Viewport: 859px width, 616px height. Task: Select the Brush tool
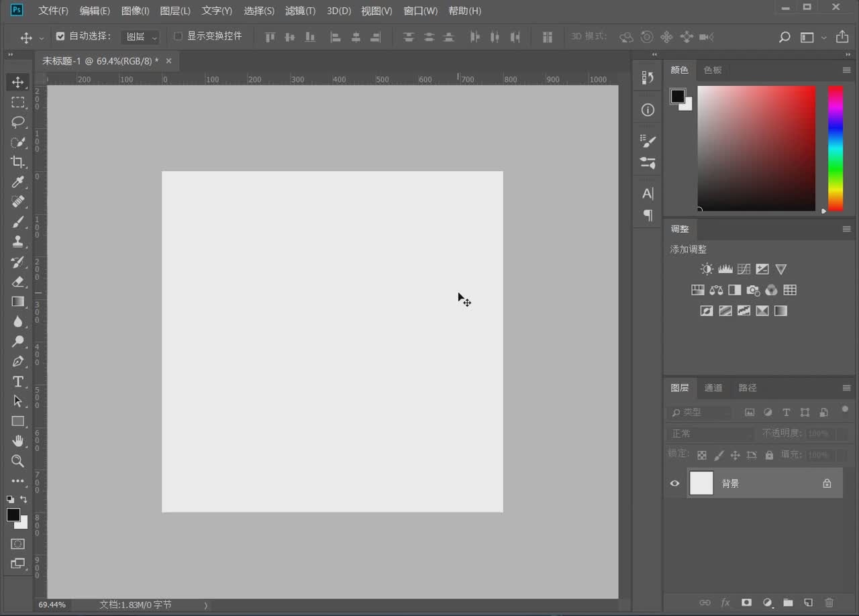[x=18, y=221]
